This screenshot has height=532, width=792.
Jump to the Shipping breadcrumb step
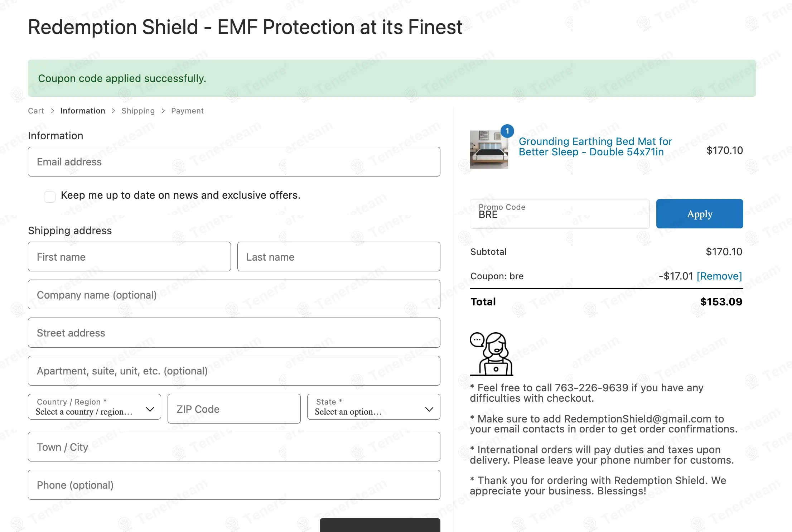coord(138,111)
